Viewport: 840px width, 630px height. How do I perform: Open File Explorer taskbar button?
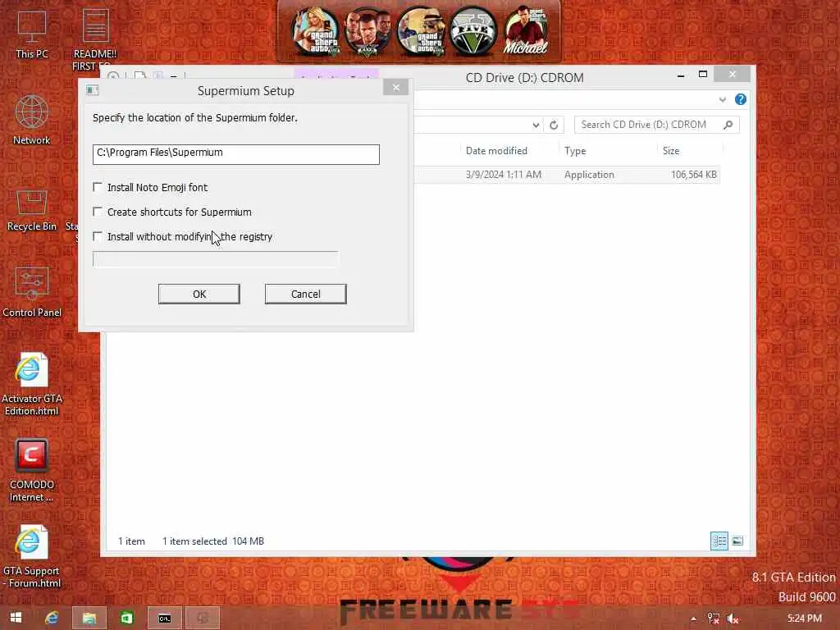(89, 618)
